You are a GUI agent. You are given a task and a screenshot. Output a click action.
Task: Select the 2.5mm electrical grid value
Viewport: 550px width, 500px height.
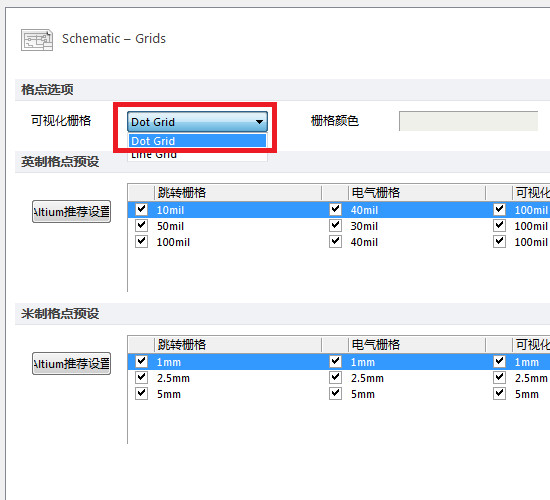pyautogui.click(x=367, y=379)
